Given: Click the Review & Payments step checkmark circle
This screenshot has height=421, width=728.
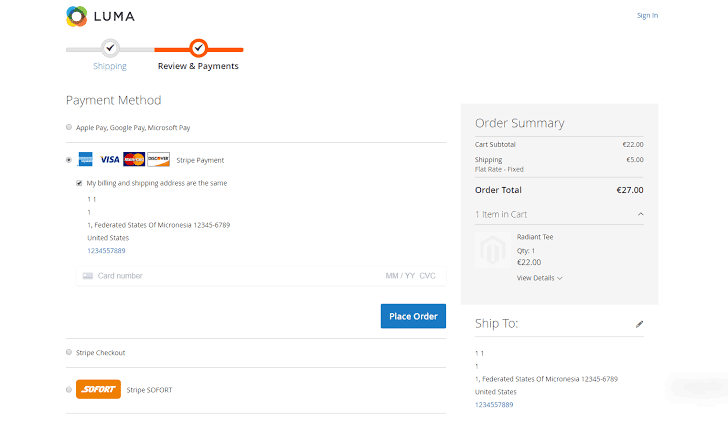Looking at the screenshot, I should [198, 48].
